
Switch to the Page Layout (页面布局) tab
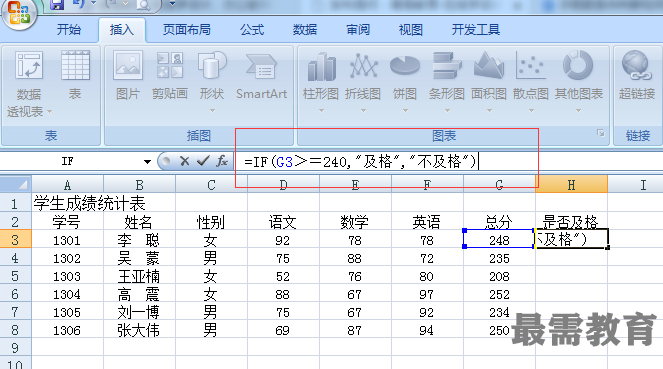pyautogui.click(x=186, y=30)
